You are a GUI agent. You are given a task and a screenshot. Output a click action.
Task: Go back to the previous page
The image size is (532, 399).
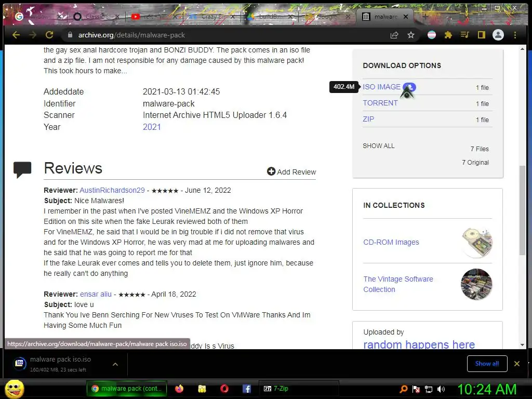pos(16,35)
